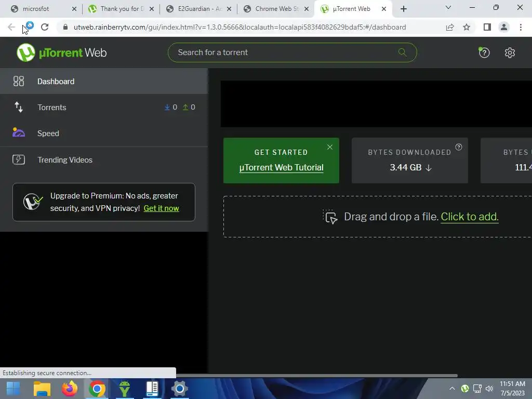Click the Speed gauge icon

pos(18,132)
